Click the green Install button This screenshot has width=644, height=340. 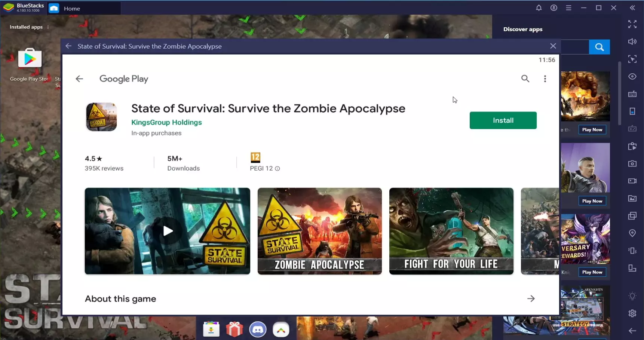503,120
